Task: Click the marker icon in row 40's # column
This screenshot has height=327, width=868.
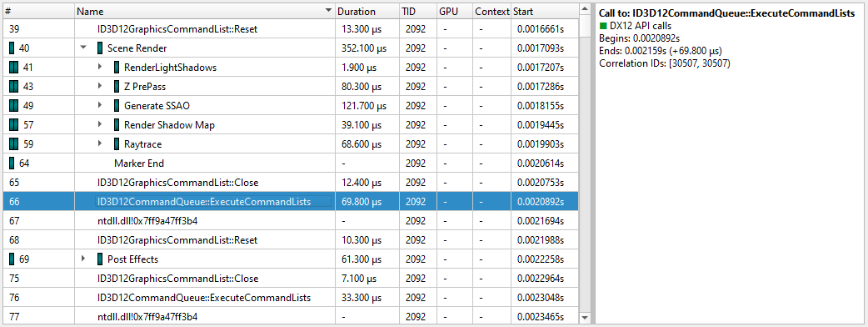Action: click(12, 48)
